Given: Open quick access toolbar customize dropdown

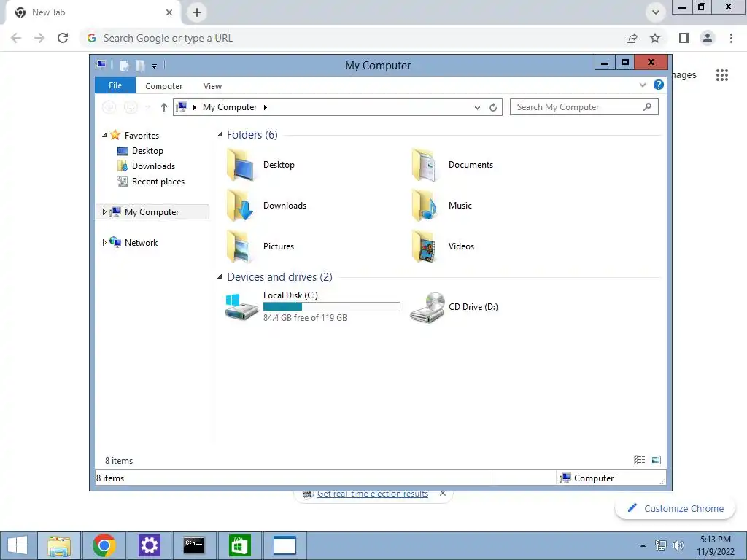Looking at the screenshot, I should coord(155,66).
